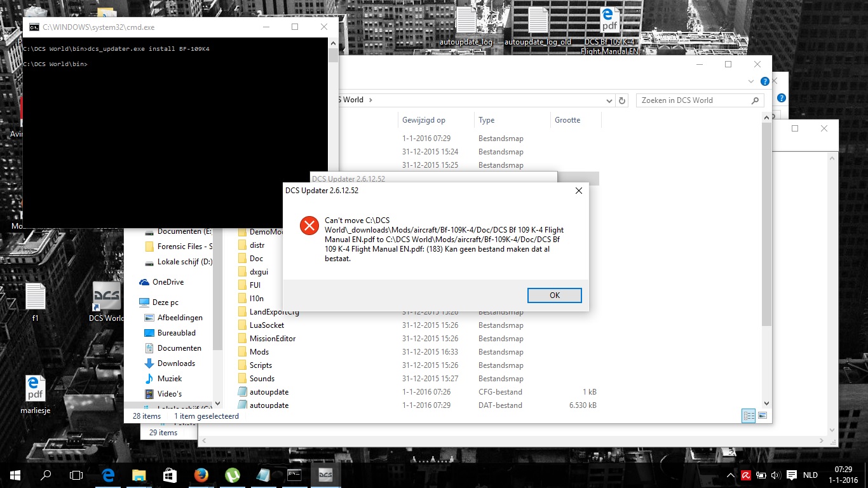Refresh the DCS World folder view
868x488 pixels.
622,100
